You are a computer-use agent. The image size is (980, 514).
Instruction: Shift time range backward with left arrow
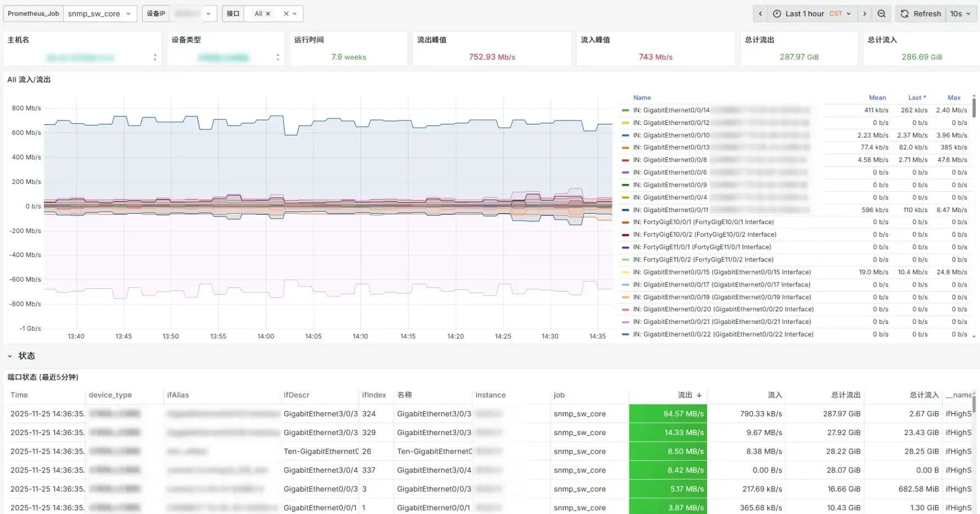760,14
